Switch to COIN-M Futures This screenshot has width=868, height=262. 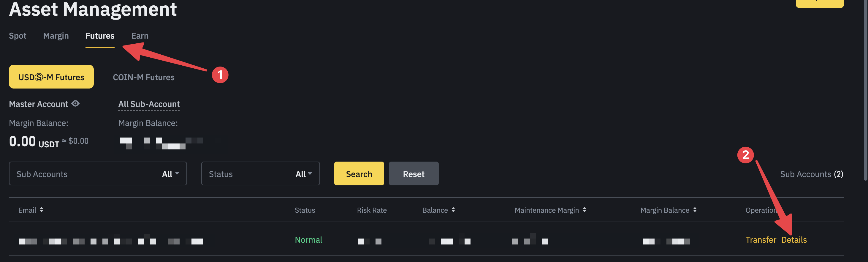coord(144,77)
